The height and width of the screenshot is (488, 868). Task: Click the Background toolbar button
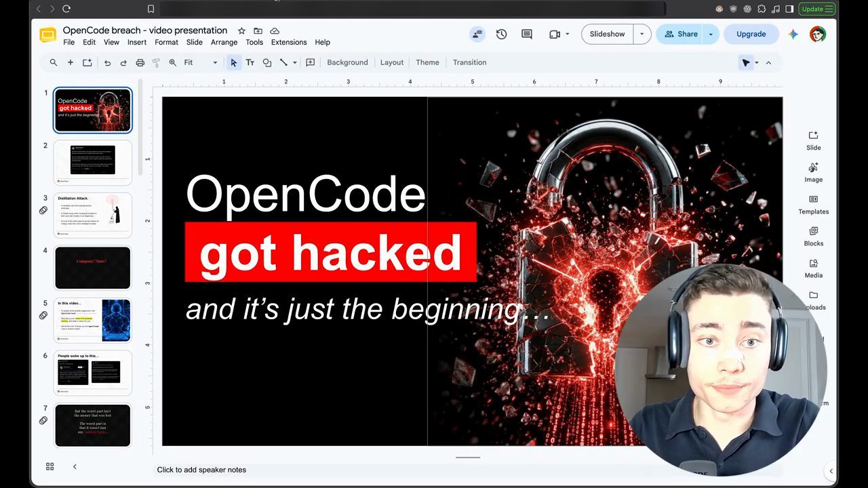point(347,62)
